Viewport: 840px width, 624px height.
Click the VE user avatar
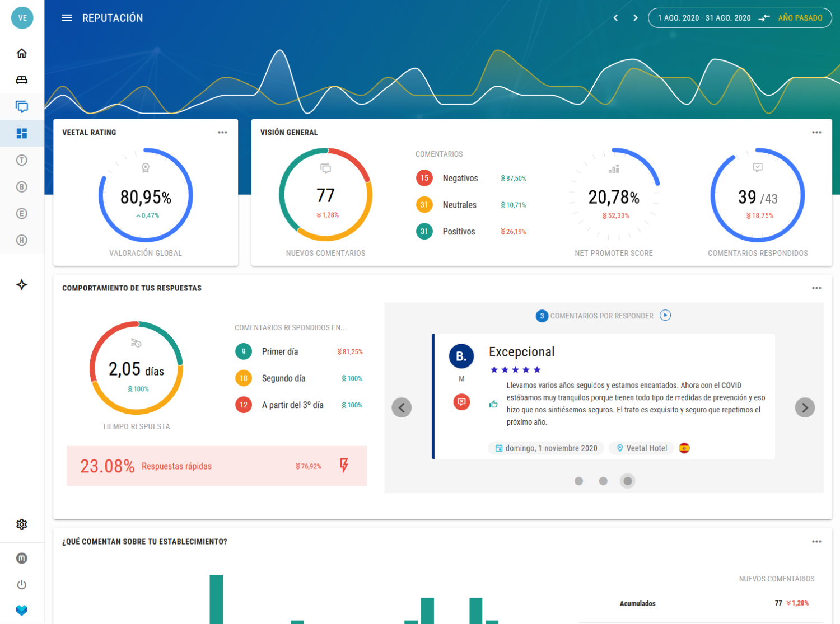click(x=22, y=18)
